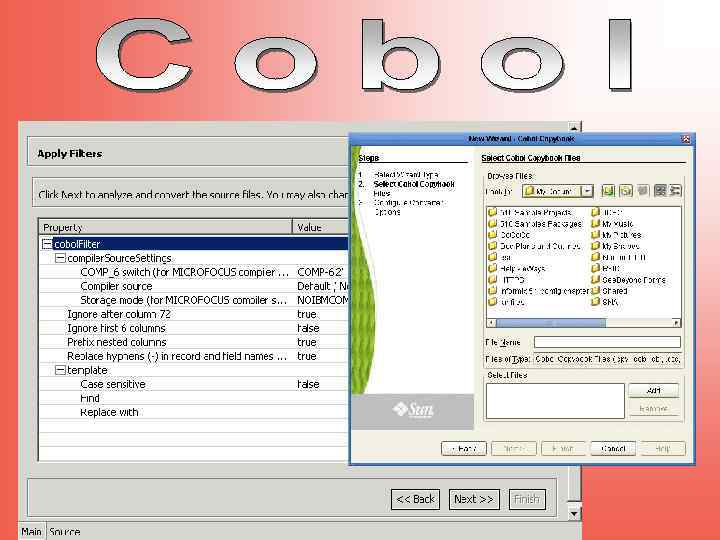This screenshot has width=720, height=540.
Task: Click Back in the Cobol Copybook wizard
Action: tap(464, 449)
